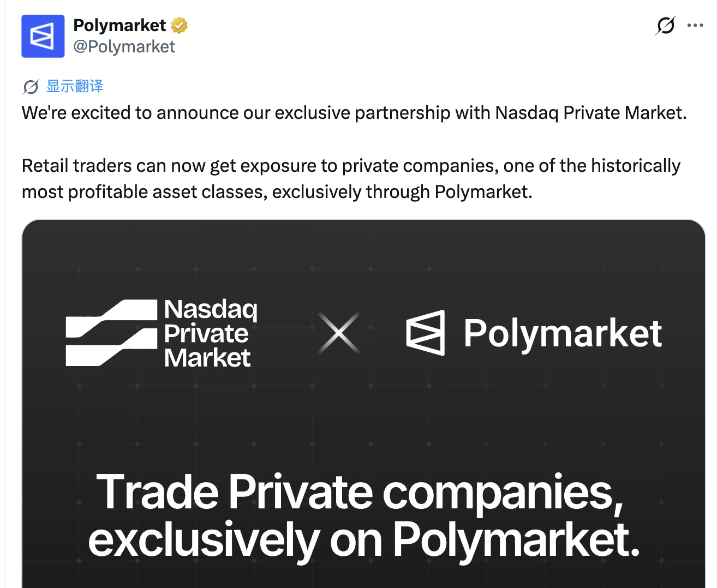Open the Polymarket profile avatar

[43, 36]
